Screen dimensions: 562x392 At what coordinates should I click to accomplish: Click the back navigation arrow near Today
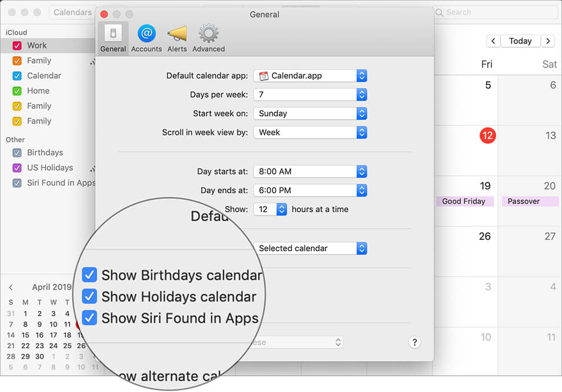[493, 40]
